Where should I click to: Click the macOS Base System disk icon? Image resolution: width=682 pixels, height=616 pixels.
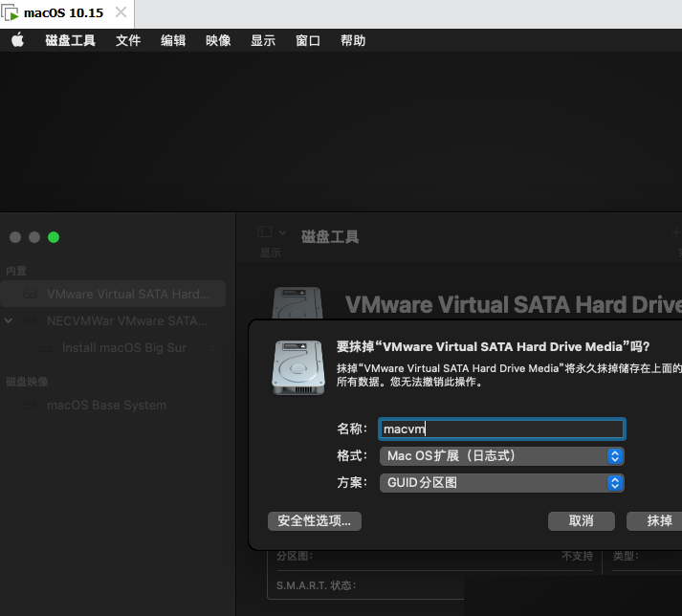click(x=30, y=405)
